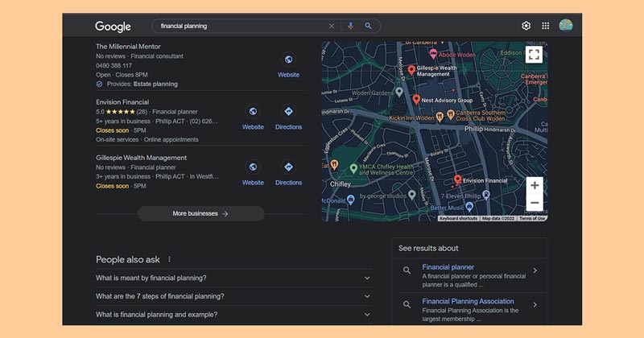Open the Envision Financial listing title
The image size is (644, 338).
tap(122, 102)
